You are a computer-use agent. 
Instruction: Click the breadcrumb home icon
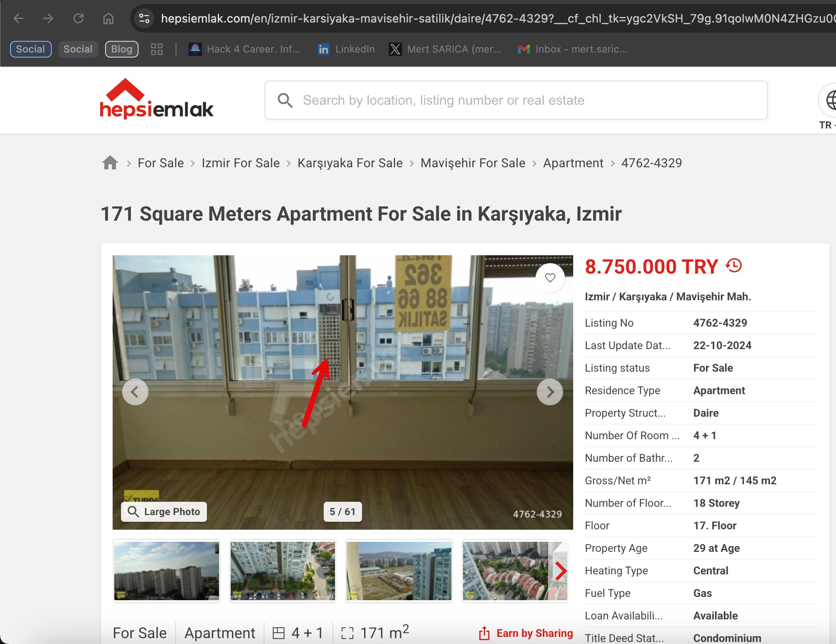[x=109, y=163]
